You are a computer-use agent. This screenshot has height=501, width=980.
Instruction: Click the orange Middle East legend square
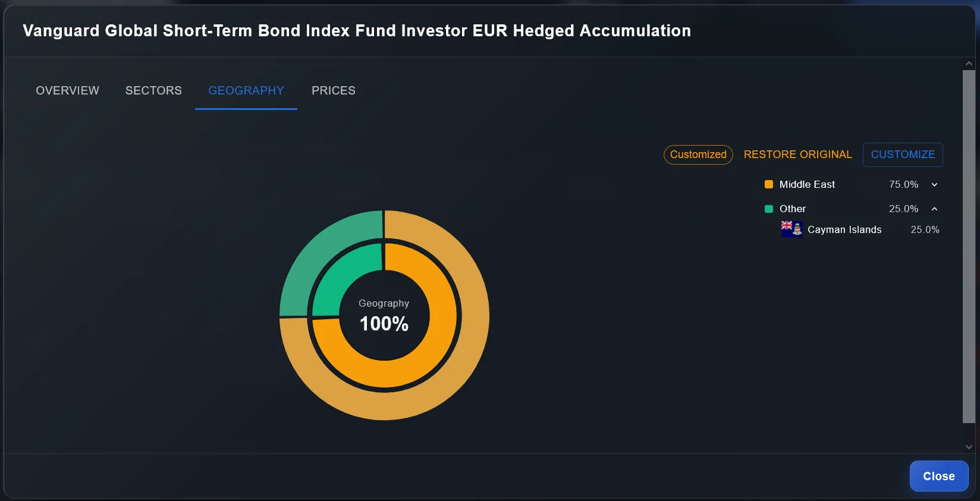(768, 184)
